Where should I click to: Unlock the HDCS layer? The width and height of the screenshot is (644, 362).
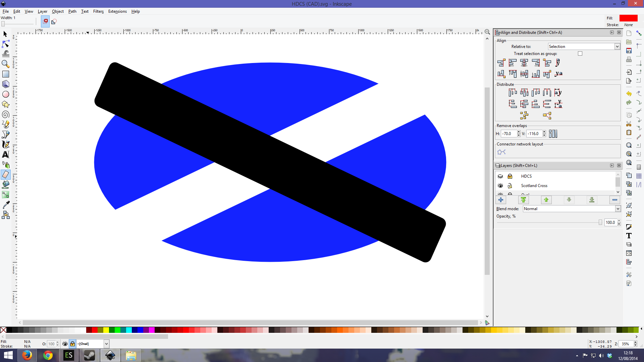point(510,176)
